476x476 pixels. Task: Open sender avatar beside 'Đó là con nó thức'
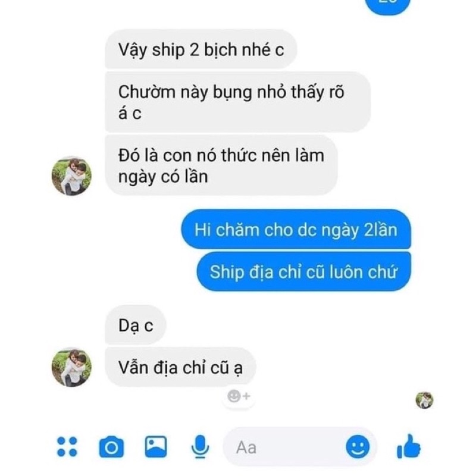pyautogui.click(x=71, y=176)
